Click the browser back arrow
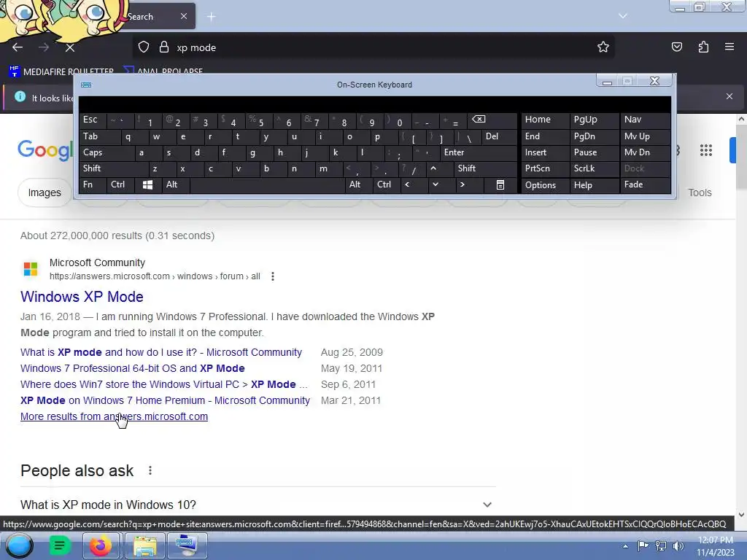Image resolution: width=747 pixels, height=560 pixels. click(x=18, y=47)
